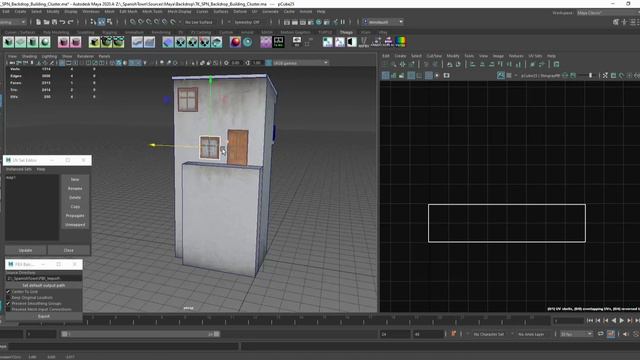This screenshot has height=360, width=640.
Task: Click Propagate in the UV Set Editor
Action: [x=75, y=216]
